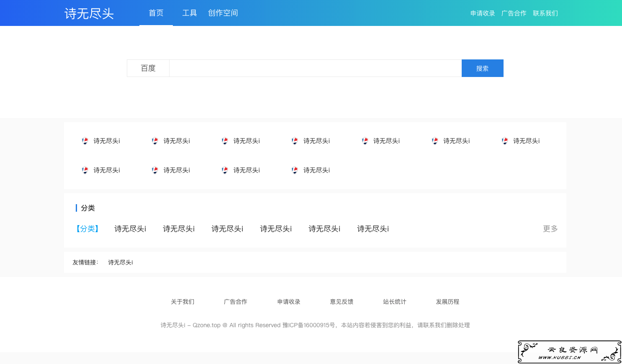
Task: Select the blue 【分类】 category label
Action: coord(87,229)
